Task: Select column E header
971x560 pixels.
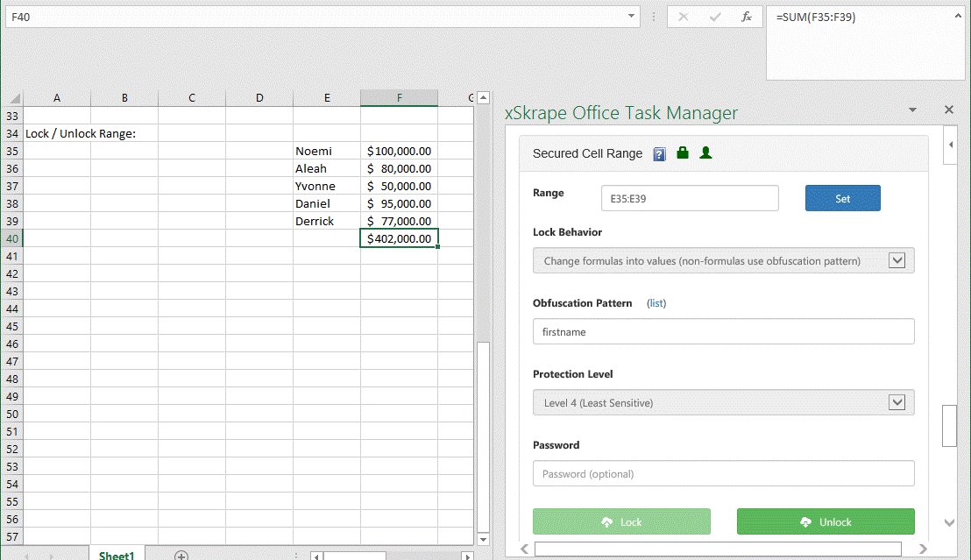Action: coord(327,98)
